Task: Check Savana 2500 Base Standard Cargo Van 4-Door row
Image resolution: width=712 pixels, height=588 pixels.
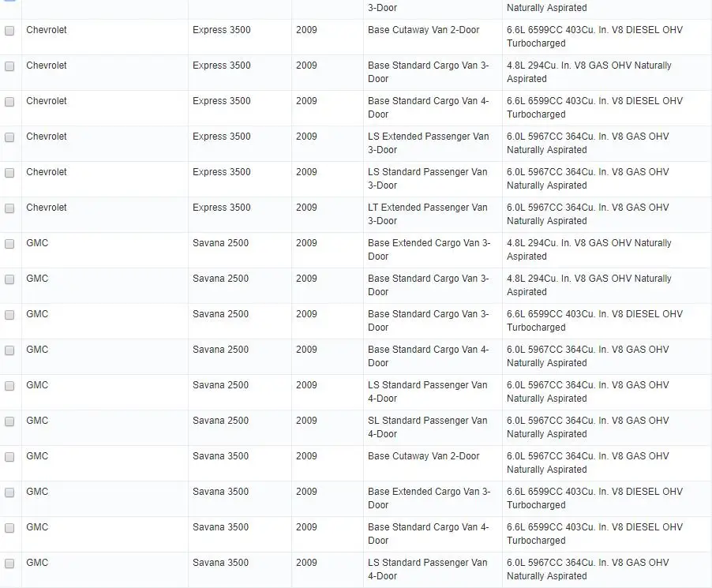Action: (x=9, y=350)
